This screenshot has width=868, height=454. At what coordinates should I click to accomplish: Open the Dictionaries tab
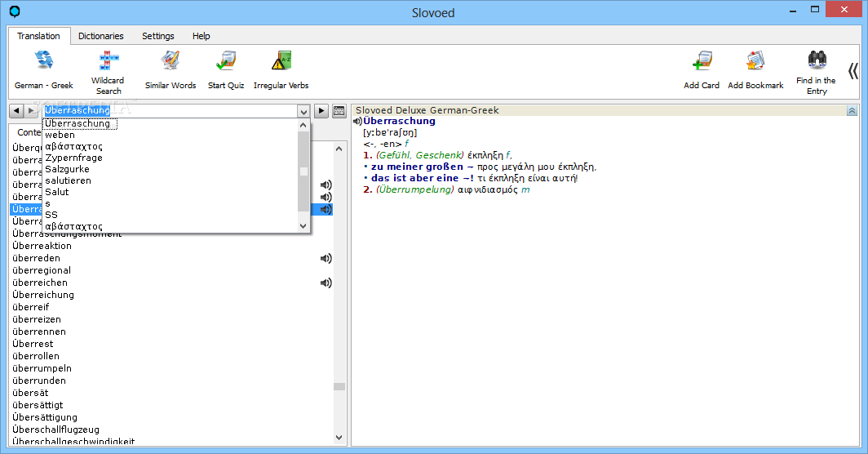pyautogui.click(x=101, y=36)
